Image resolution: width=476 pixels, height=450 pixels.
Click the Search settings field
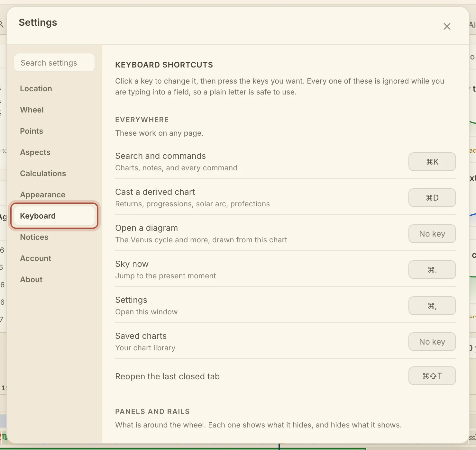pos(54,63)
